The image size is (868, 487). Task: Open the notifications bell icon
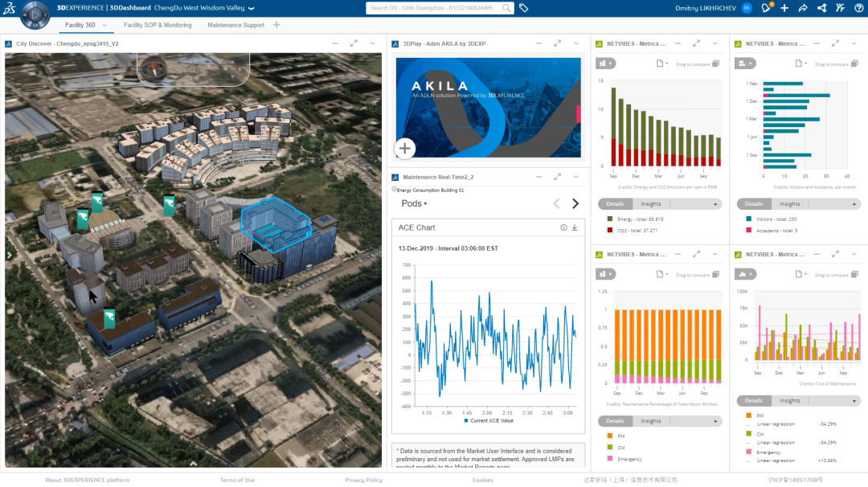click(x=767, y=8)
